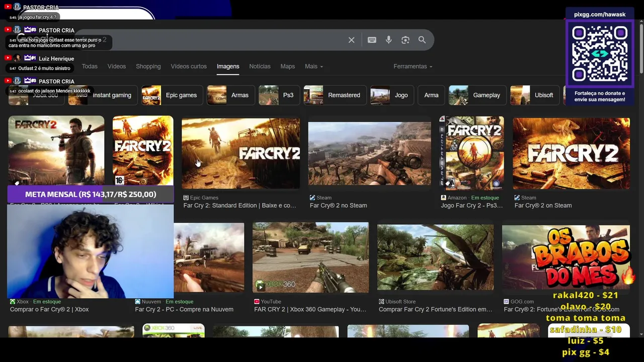Filter images by Arma chip

431,95
